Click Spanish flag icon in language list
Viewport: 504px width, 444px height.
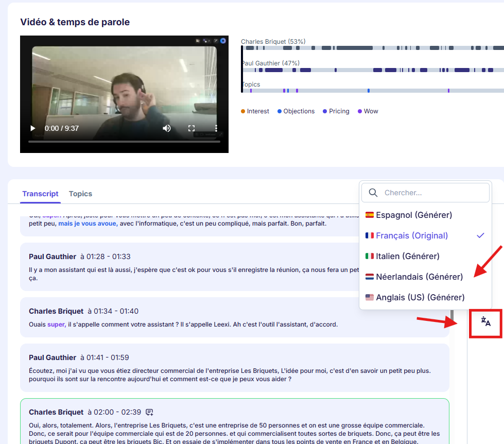tap(369, 215)
